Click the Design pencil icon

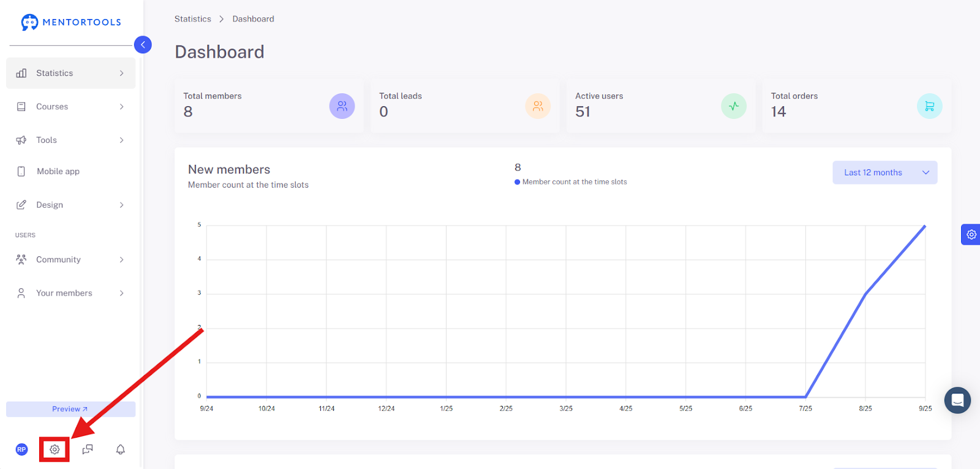click(x=21, y=205)
